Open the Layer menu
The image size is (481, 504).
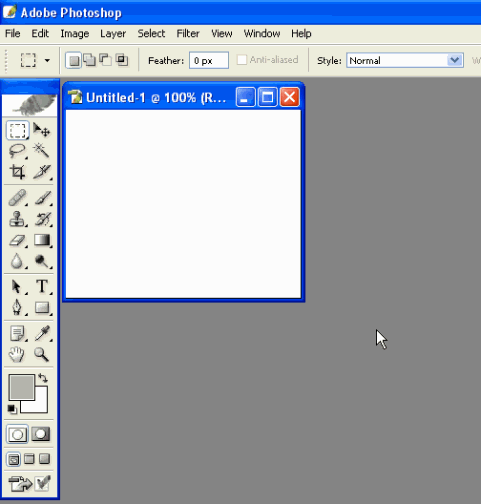click(113, 34)
